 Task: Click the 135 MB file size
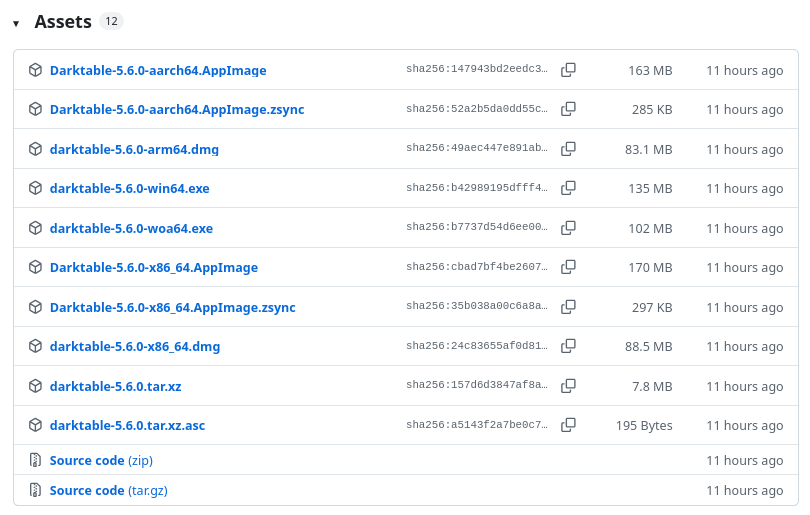coord(650,189)
